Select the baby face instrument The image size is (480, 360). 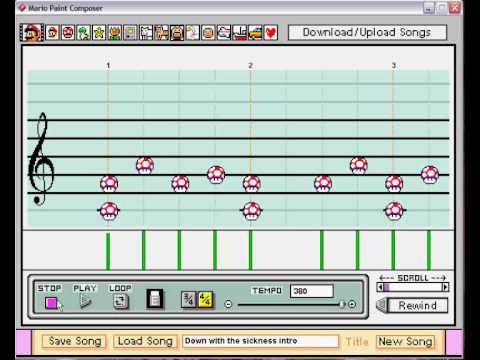[208, 33]
